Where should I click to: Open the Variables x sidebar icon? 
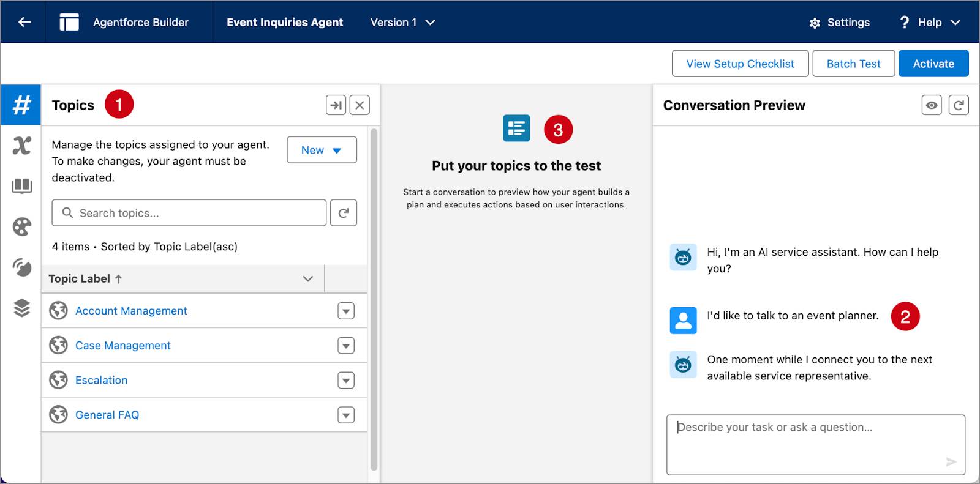[x=21, y=146]
